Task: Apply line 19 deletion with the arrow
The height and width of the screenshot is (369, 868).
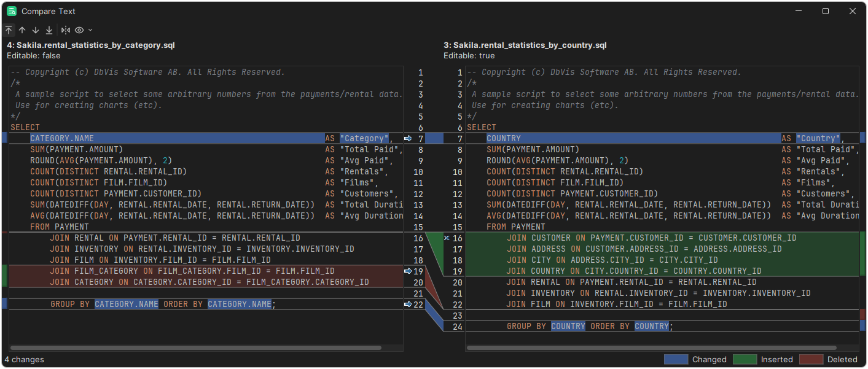Action: pos(408,271)
